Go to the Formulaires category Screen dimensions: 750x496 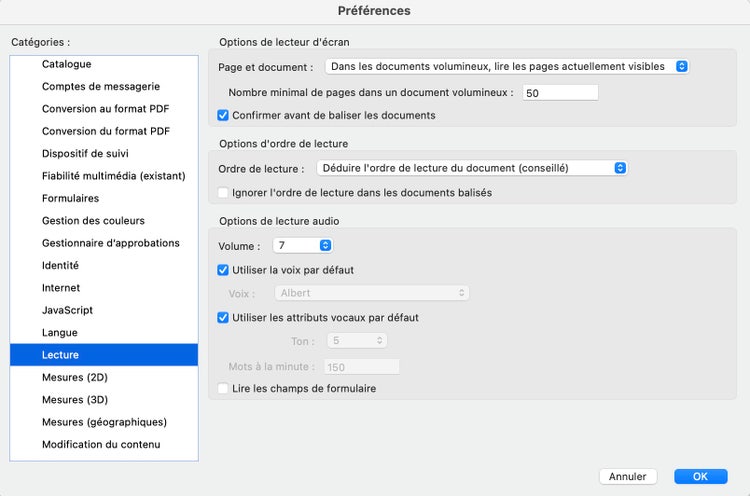coord(70,198)
